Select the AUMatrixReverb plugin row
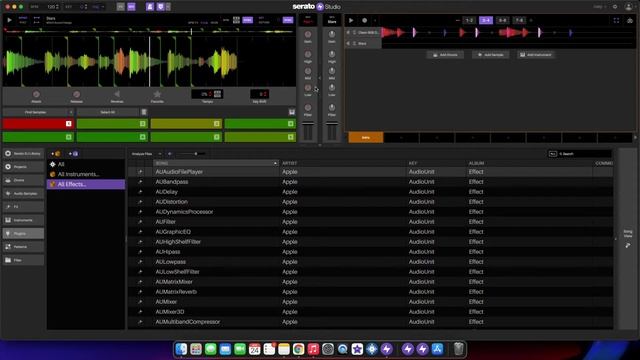 370,292
